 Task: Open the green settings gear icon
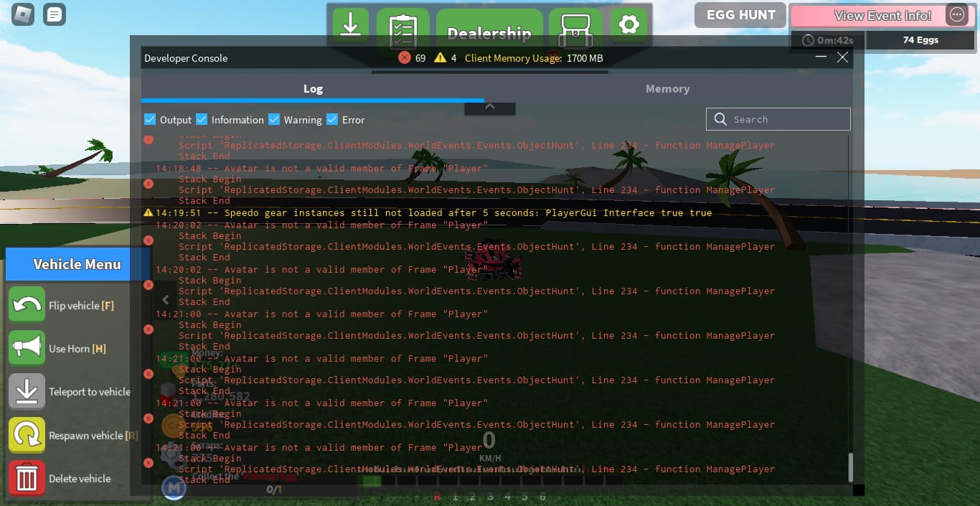pos(628,25)
